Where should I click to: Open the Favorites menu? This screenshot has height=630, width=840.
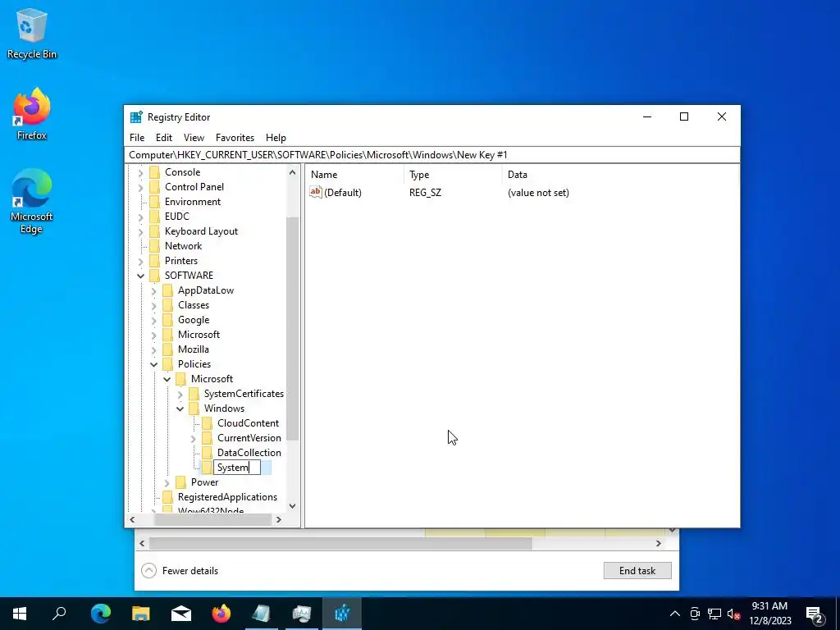click(235, 138)
